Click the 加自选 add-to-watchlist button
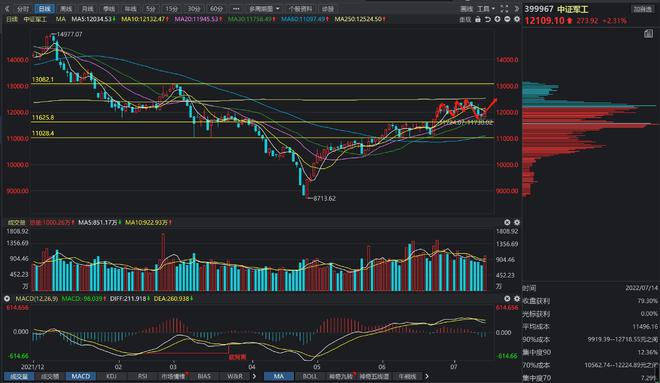 tap(642, 9)
